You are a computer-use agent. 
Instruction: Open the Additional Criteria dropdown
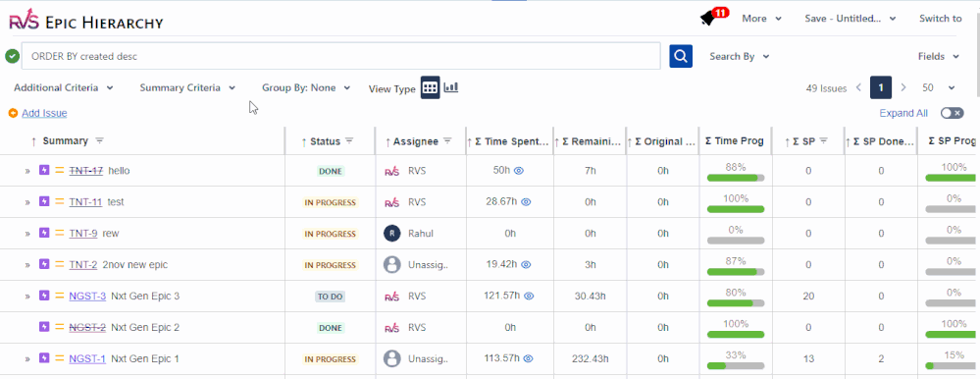[63, 87]
